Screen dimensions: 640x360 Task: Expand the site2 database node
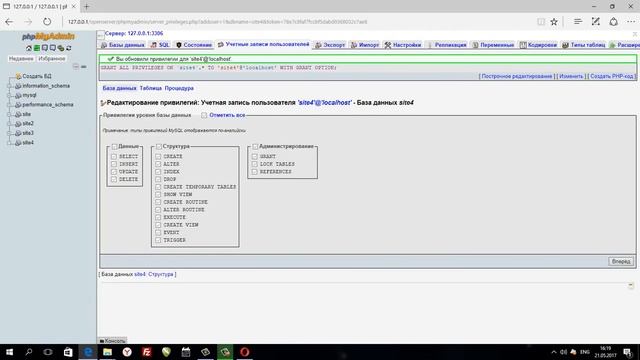pos(9,124)
